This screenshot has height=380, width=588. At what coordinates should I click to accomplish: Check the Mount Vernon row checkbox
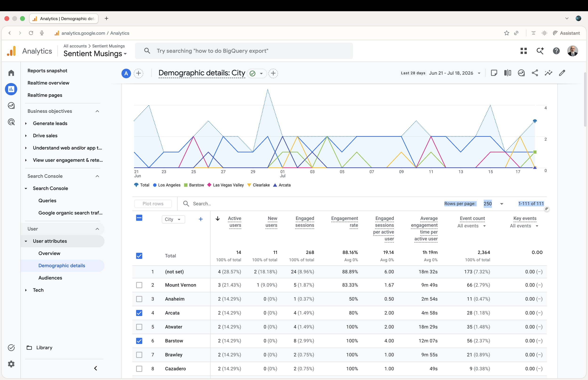point(139,285)
